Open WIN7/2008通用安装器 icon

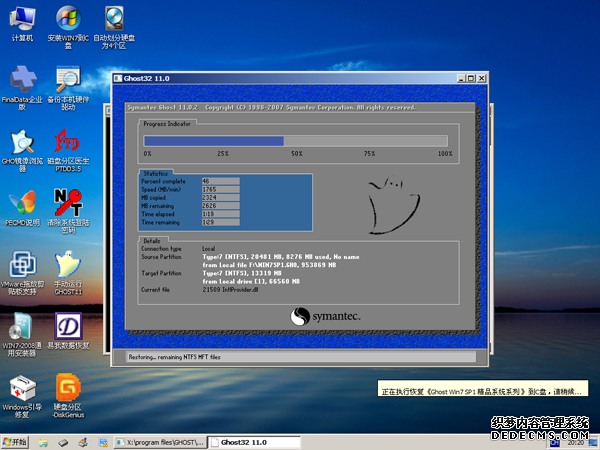(x=22, y=334)
